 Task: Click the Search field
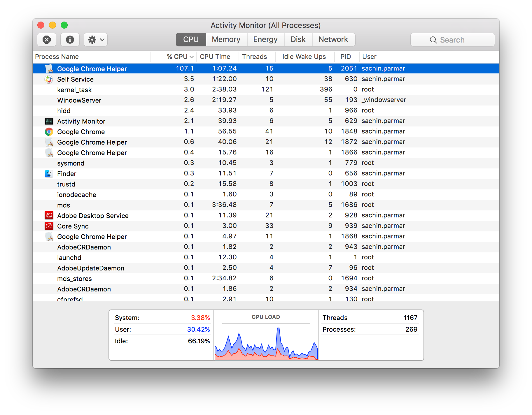[x=452, y=40]
